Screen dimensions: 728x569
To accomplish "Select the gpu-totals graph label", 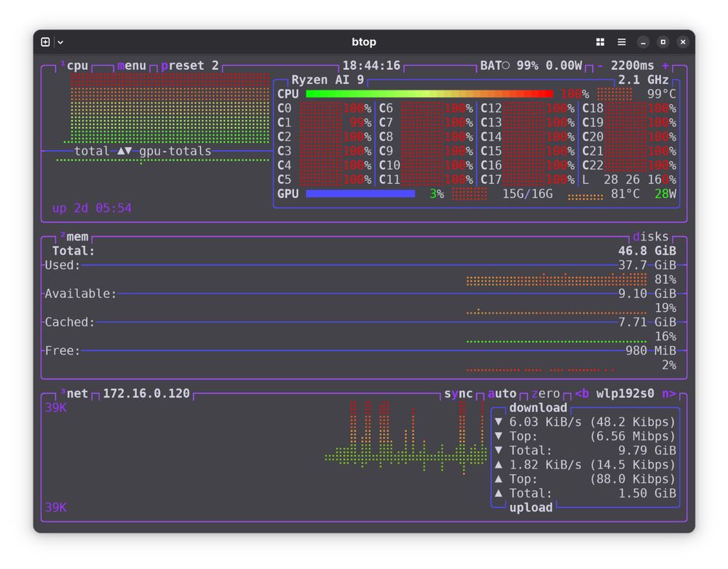I will (x=175, y=152).
